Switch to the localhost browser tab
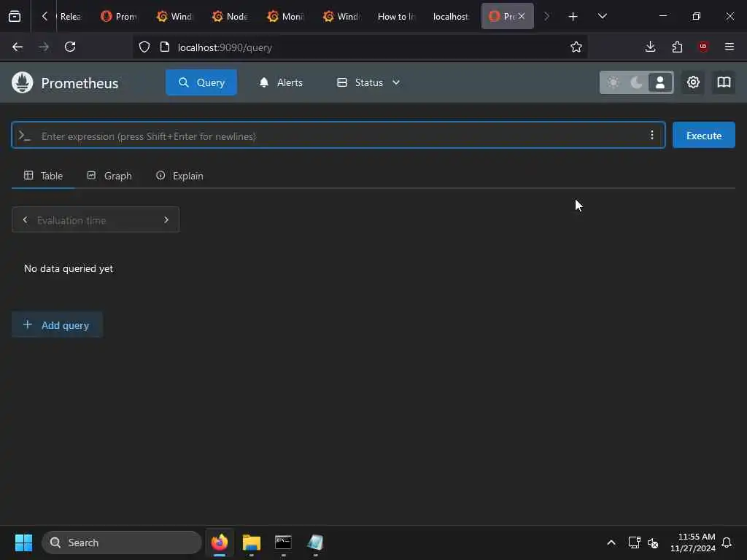 tap(451, 16)
